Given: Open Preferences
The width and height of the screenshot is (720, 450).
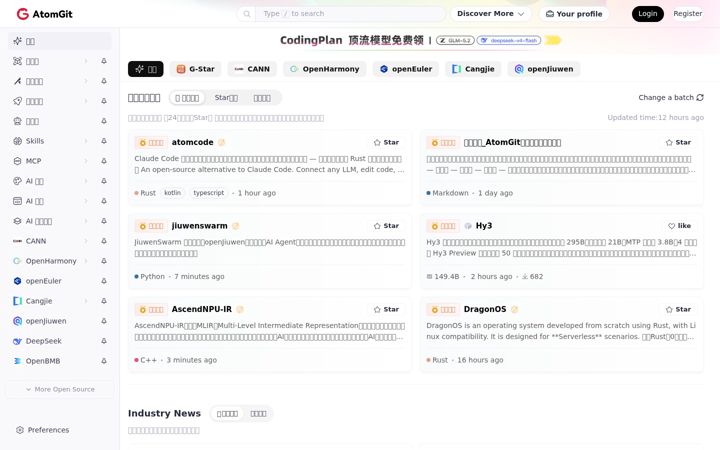Looking at the screenshot, I should 42,430.
